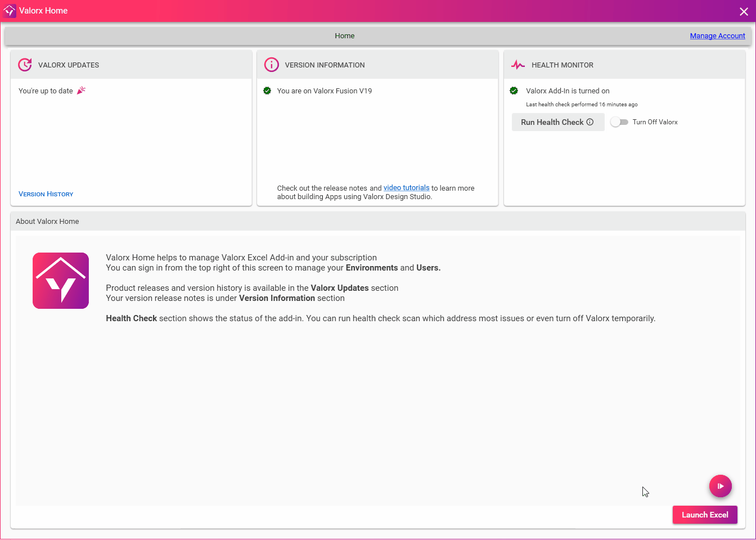Click the About Valorx Home section header
Viewport: 756px width, 540px height.
click(x=47, y=221)
